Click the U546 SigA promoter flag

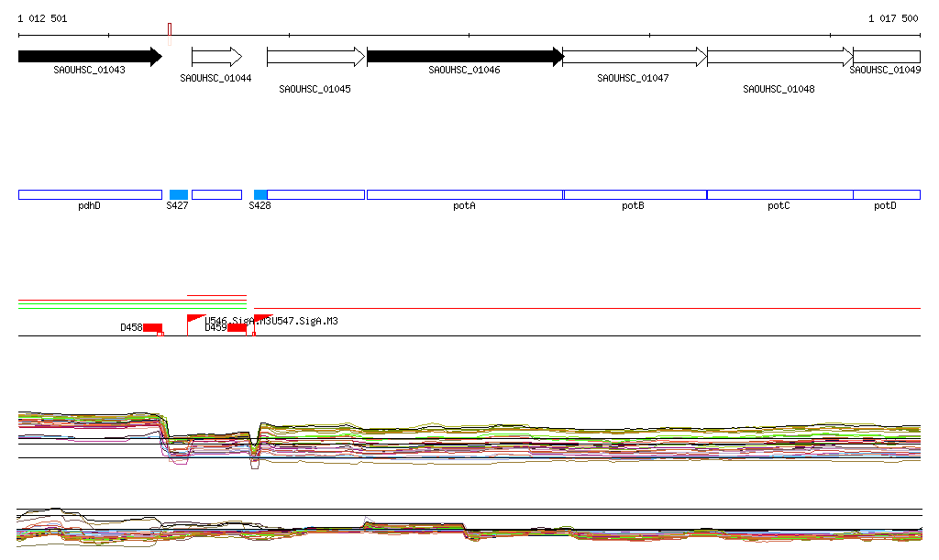point(195,319)
